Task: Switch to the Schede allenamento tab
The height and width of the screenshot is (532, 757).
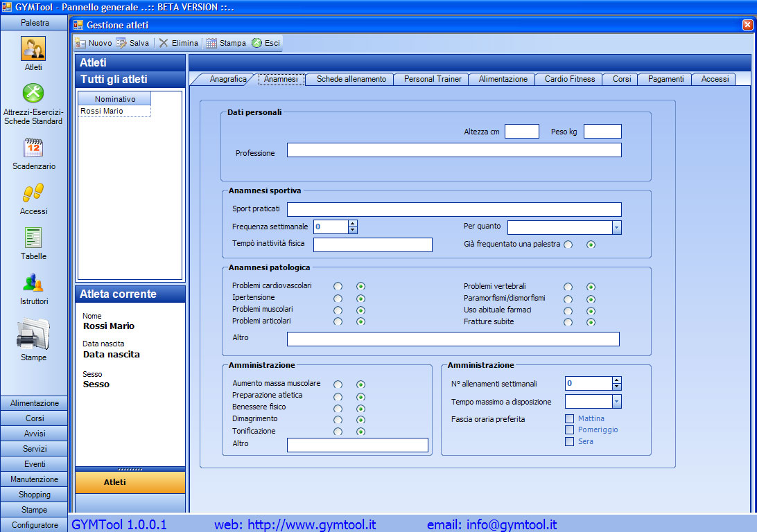Action: point(351,79)
